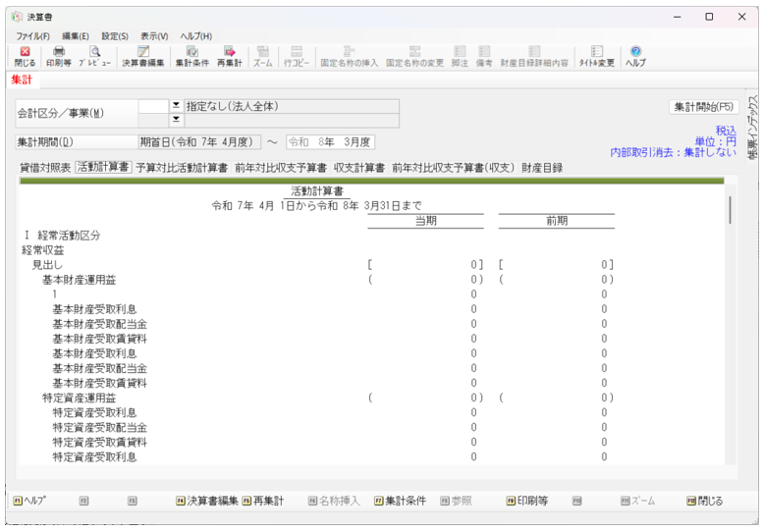The image size is (764, 532).
Task: Select the 財産目録 tab
Action: coord(542,168)
